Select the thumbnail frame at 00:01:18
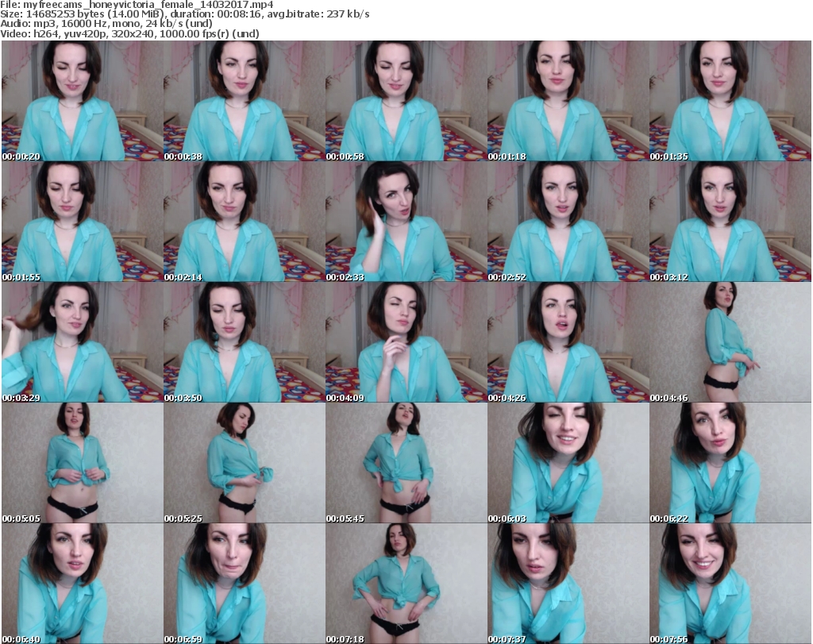813x644 pixels. click(x=568, y=101)
